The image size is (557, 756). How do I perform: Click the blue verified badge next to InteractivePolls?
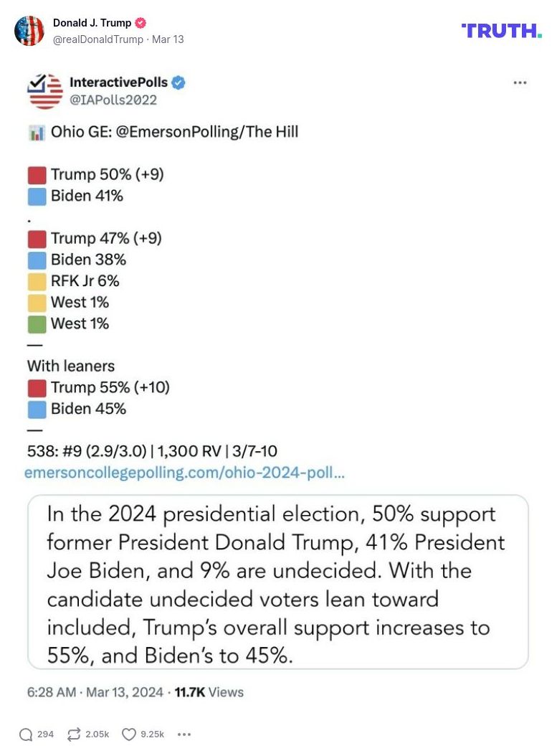tap(178, 82)
